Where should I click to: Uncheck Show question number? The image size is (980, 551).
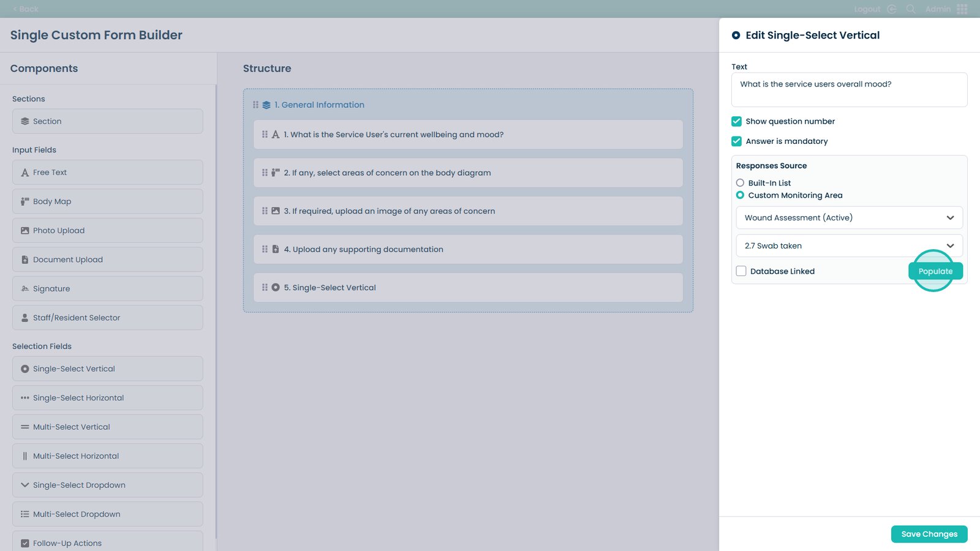coord(737,121)
